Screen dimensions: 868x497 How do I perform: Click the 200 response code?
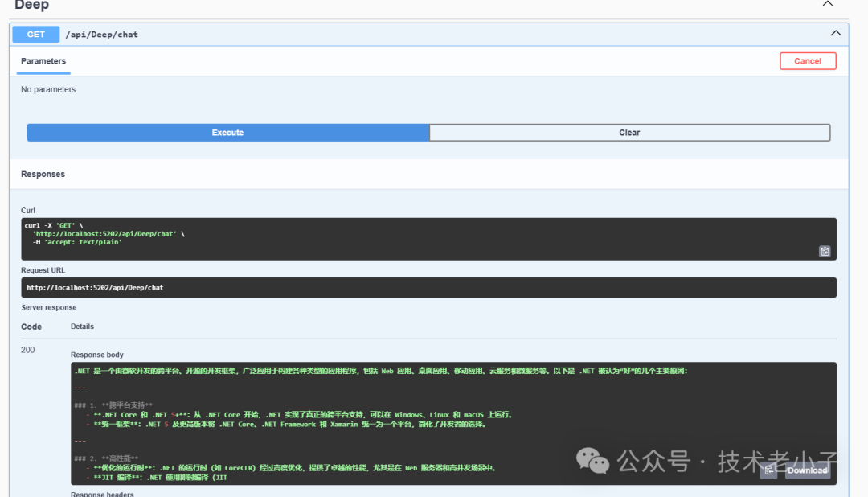(x=27, y=350)
